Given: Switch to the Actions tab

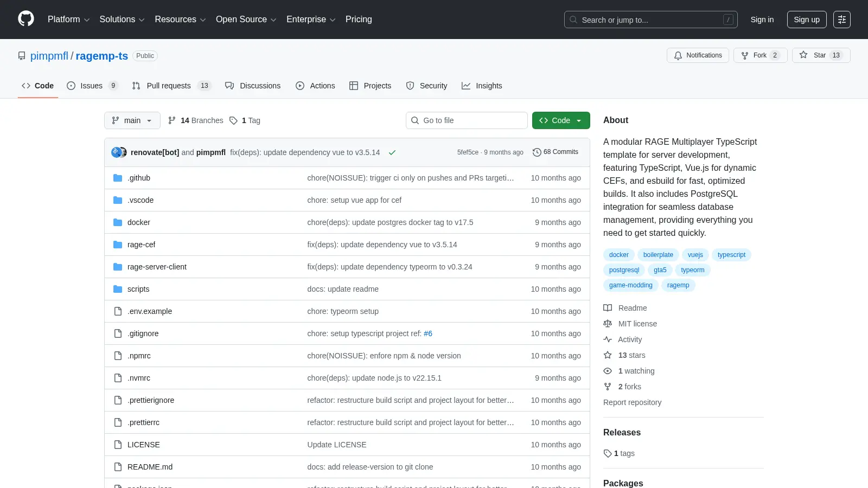Looking at the screenshot, I should [x=315, y=86].
